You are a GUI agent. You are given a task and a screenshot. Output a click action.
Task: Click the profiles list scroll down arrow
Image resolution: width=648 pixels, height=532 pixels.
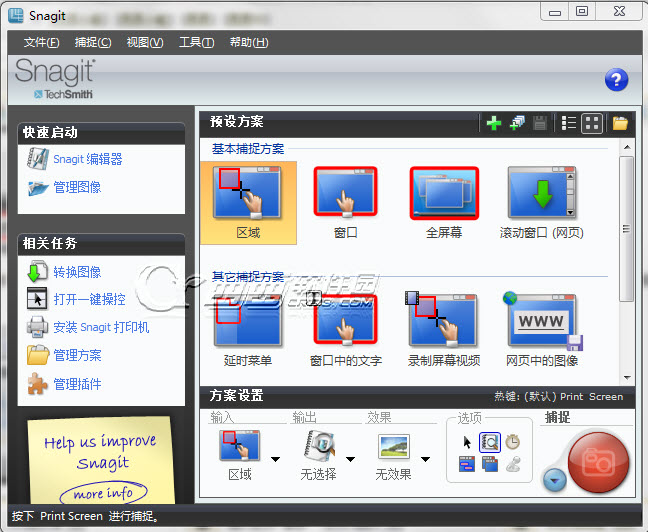coord(627,377)
